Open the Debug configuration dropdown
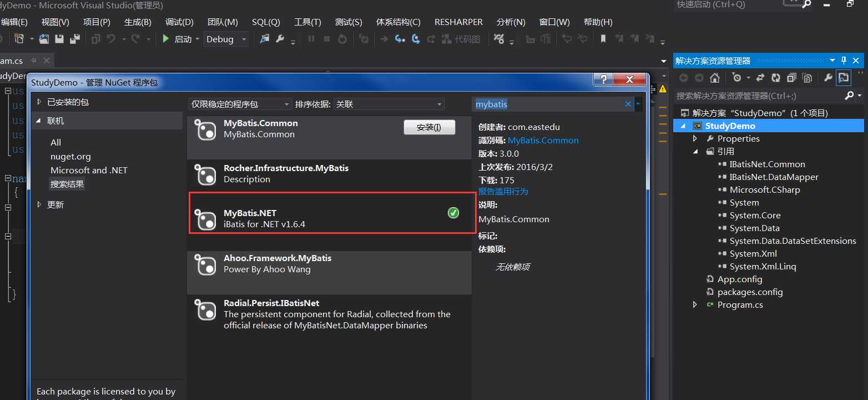This screenshot has height=400, width=868. 226,39
